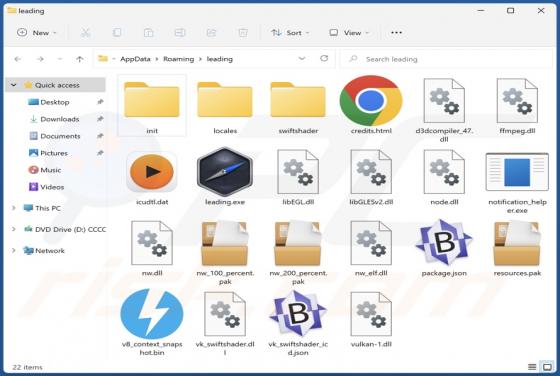
Task: Open the locales folder
Action: pos(225,105)
